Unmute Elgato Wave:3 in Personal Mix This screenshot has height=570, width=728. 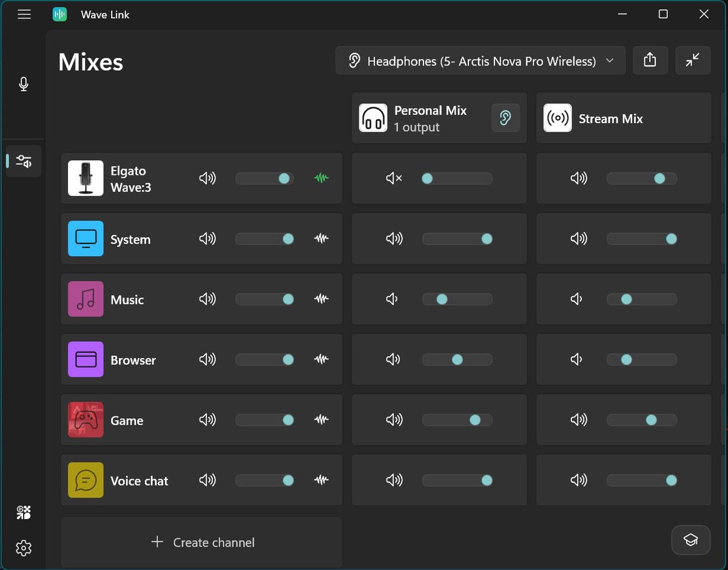point(394,178)
